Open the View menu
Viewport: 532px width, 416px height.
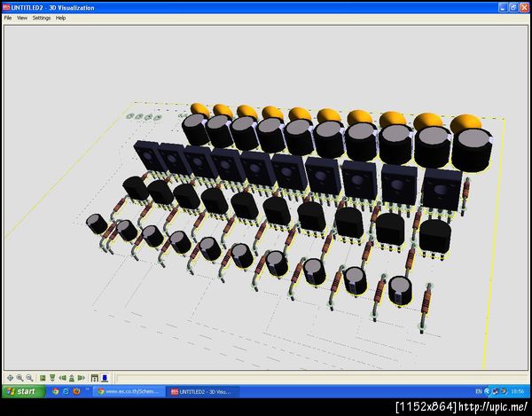coord(22,18)
